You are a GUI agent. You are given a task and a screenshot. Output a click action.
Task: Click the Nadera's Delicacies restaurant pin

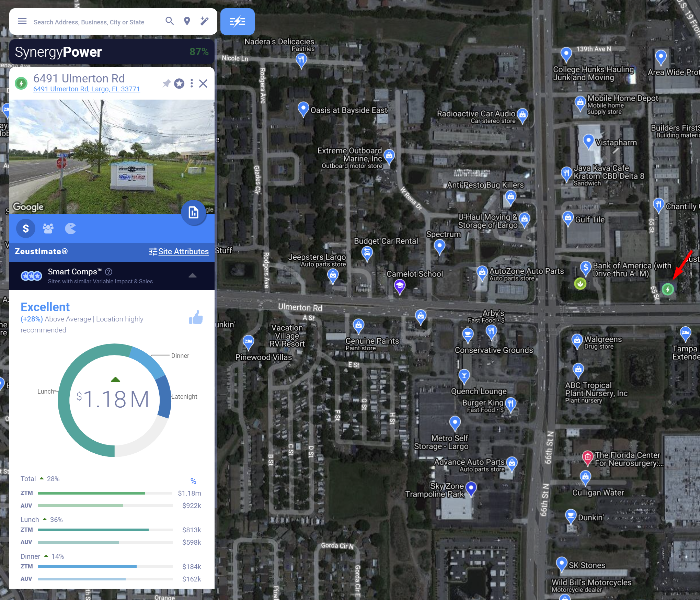301,61
